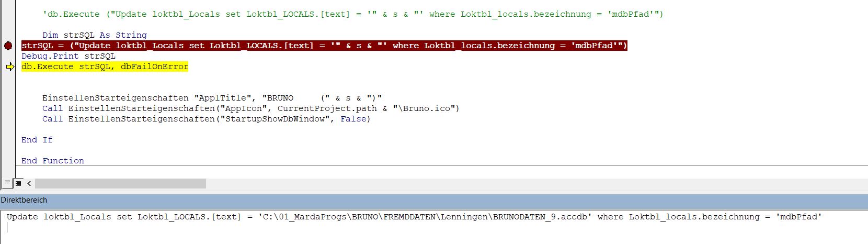
Task: Click the horizontal scrollbar left arrow
Action: pyautogui.click(x=29, y=183)
